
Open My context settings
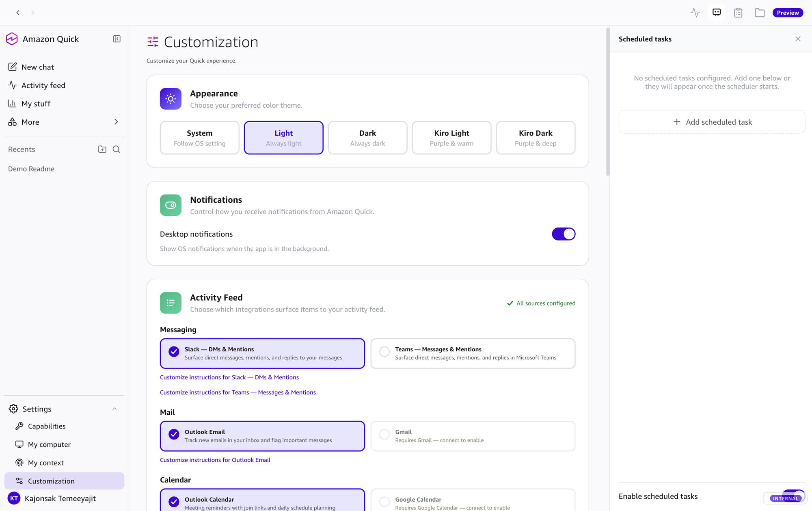pyautogui.click(x=64, y=463)
